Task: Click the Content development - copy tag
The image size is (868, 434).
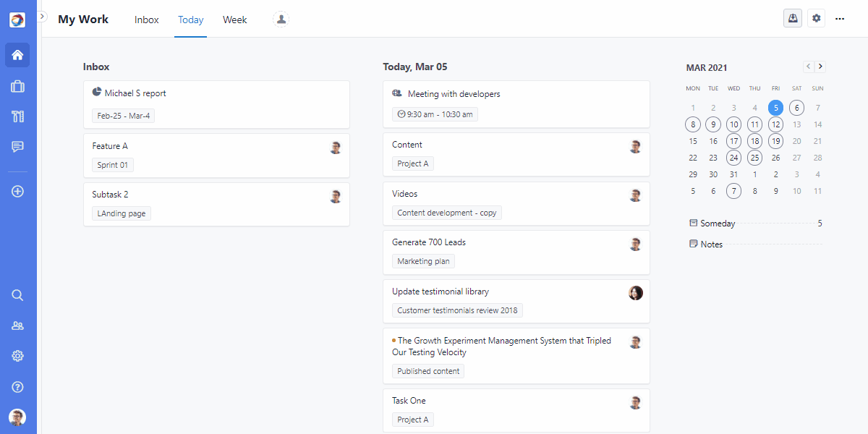Action: (447, 213)
